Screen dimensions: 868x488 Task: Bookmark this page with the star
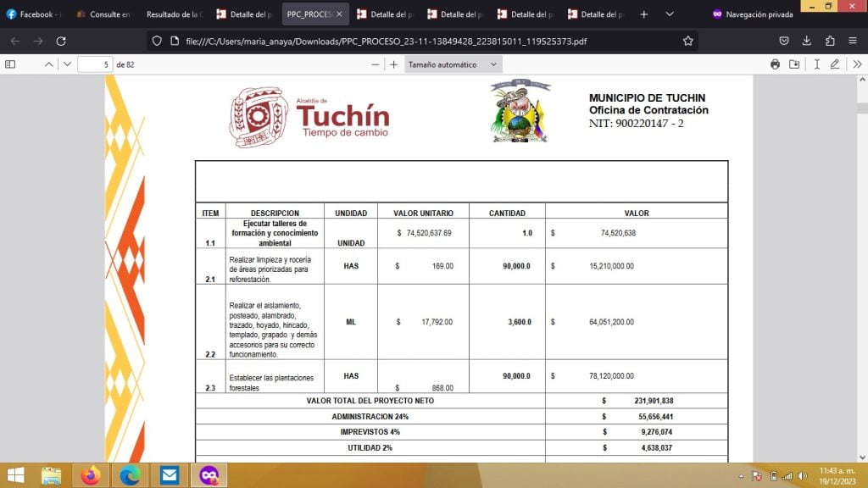687,41
